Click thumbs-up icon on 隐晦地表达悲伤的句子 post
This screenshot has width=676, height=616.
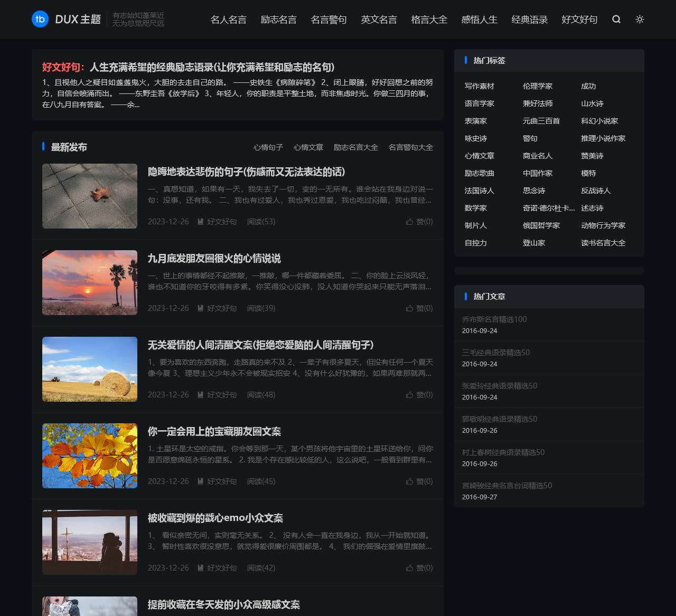[x=409, y=222]
